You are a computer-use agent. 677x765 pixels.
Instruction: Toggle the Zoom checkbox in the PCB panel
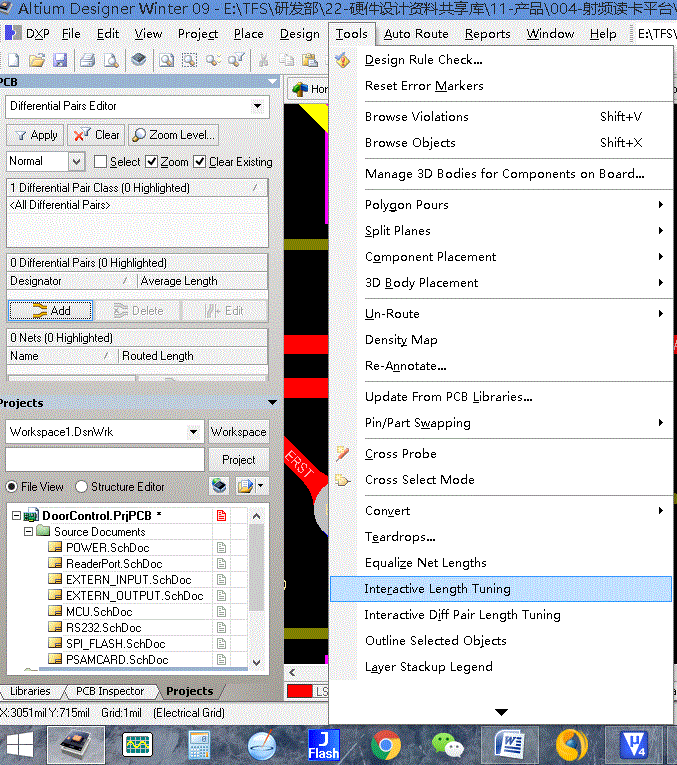(152, 161)
